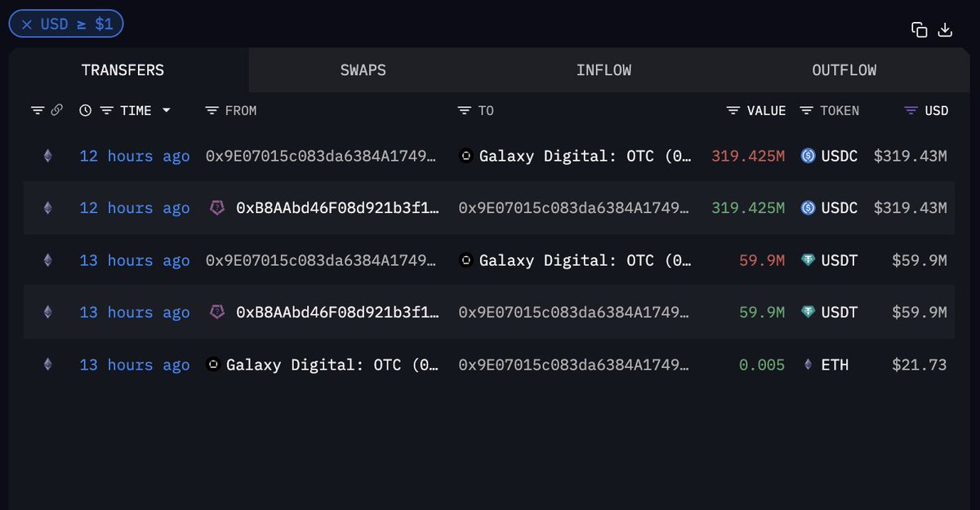Select green 319.425M value

pyautogui.click(x=748, y=208)
